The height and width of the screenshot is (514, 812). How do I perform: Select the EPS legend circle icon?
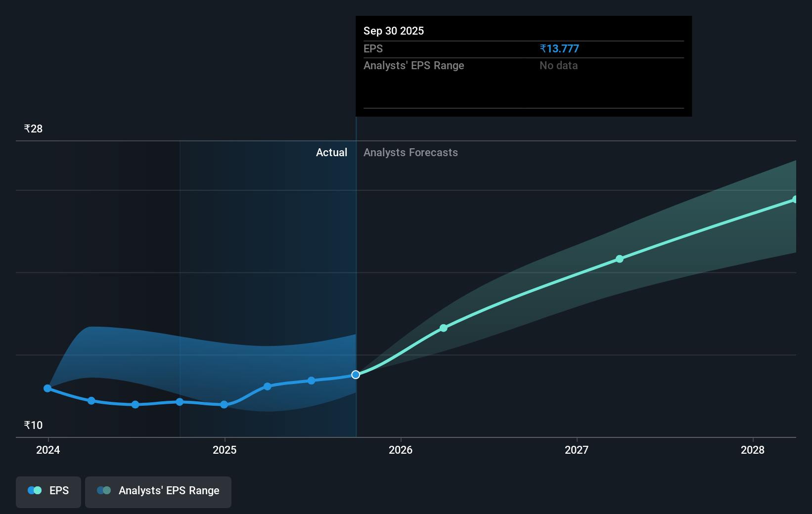[34, 490]
